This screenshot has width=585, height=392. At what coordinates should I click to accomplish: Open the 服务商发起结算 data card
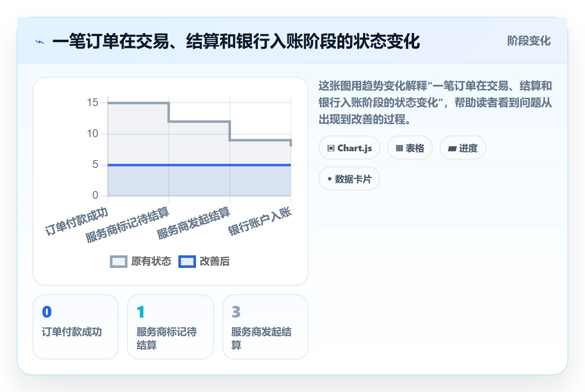(x=265, y=327)
